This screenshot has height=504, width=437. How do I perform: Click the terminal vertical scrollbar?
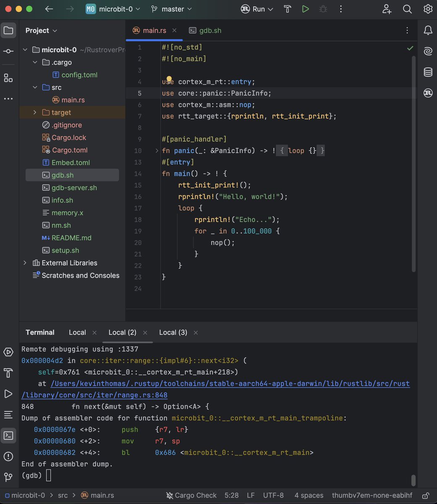(x=413, y=480)
